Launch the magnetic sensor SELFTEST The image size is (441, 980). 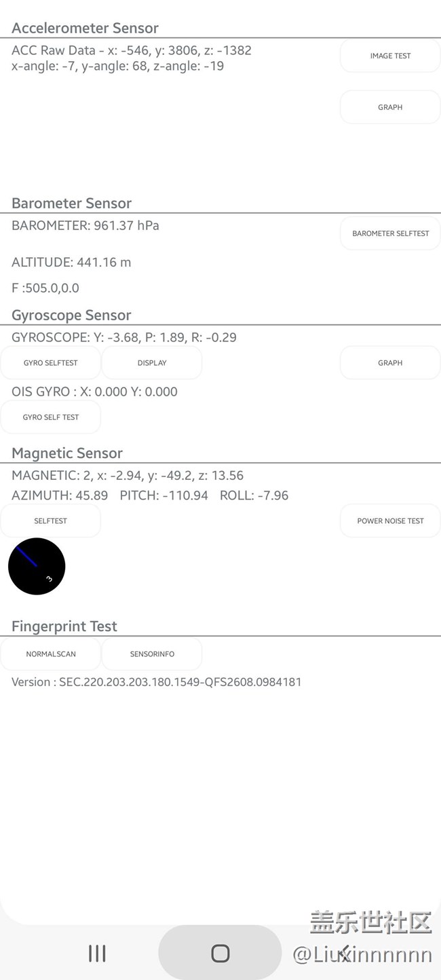click(x=51, y=521)
